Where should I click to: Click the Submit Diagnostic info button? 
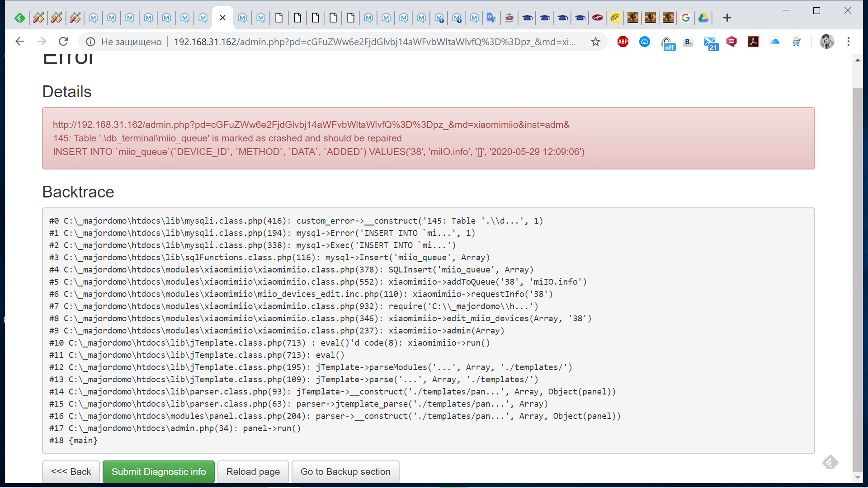coord(159,472)
